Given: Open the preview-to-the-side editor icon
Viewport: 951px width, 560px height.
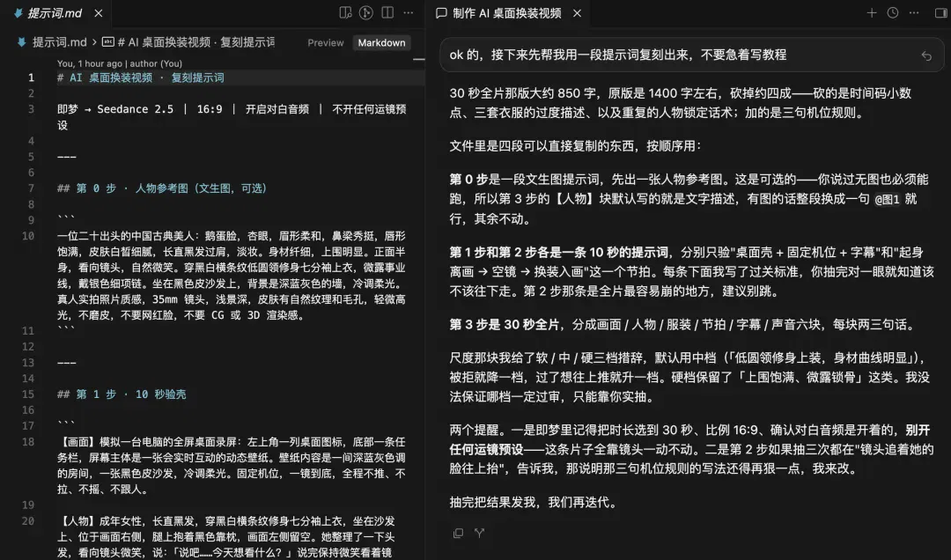Looking at the screenshot, I should pos(345,12).
